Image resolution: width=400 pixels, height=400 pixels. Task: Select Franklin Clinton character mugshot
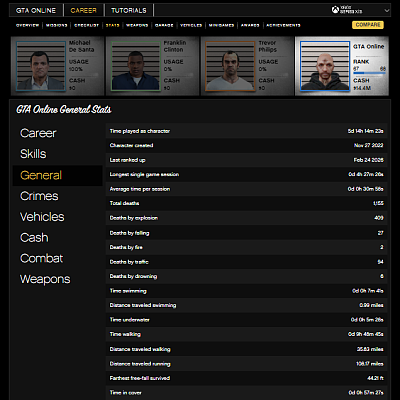pyautogui.click(x=136, y=66)
